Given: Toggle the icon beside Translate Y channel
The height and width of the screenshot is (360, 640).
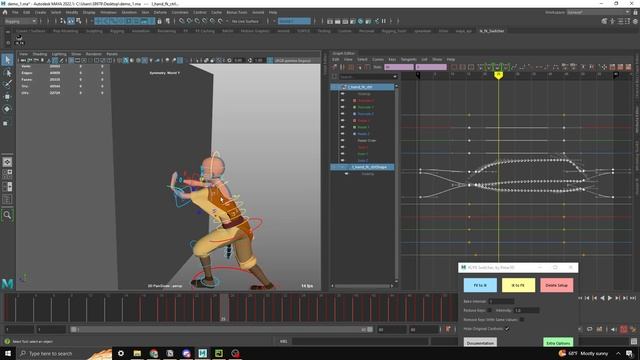Looking at the screenshot, I should point(342,107).
